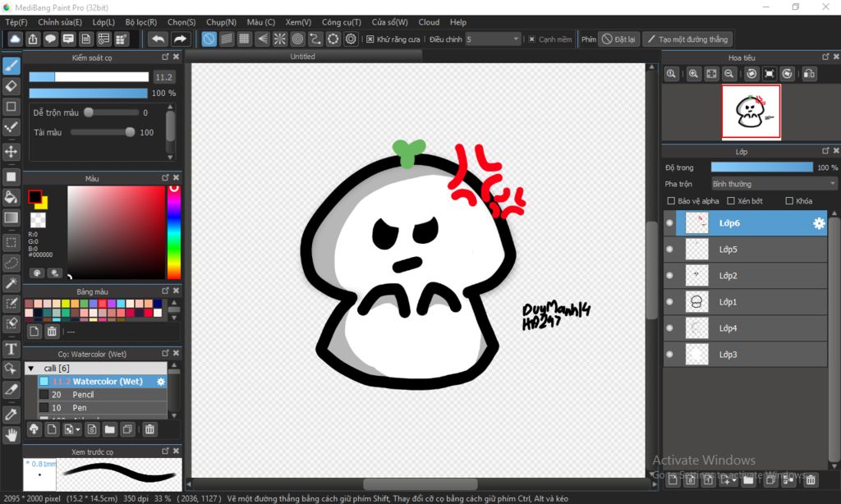Hide layer Lớp6 visibility dot

pos(669,223)
